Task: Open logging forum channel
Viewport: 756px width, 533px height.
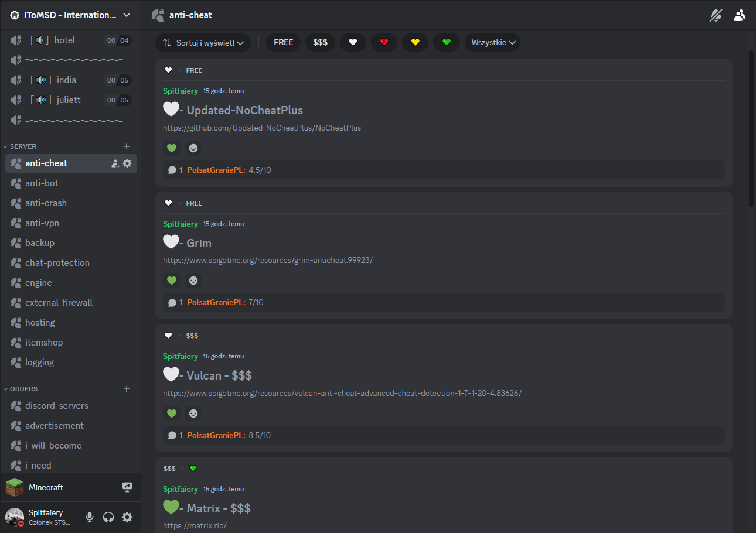Action: pos(71,363)
